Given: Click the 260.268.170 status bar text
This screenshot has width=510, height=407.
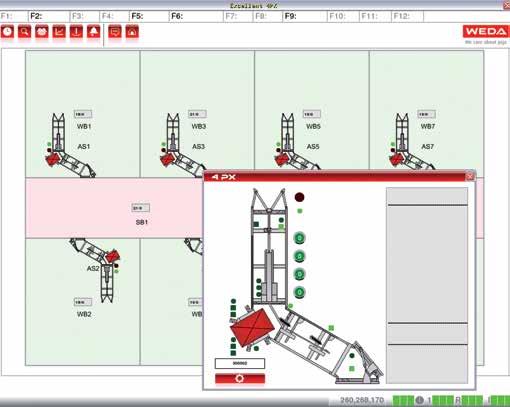Looking at the screenshot, I should point(362,400).
